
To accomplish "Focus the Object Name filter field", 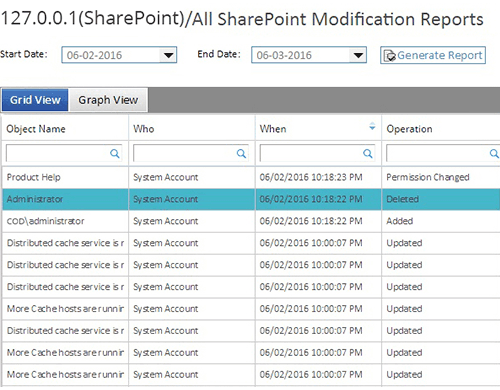I will click(x=64, y=153).
